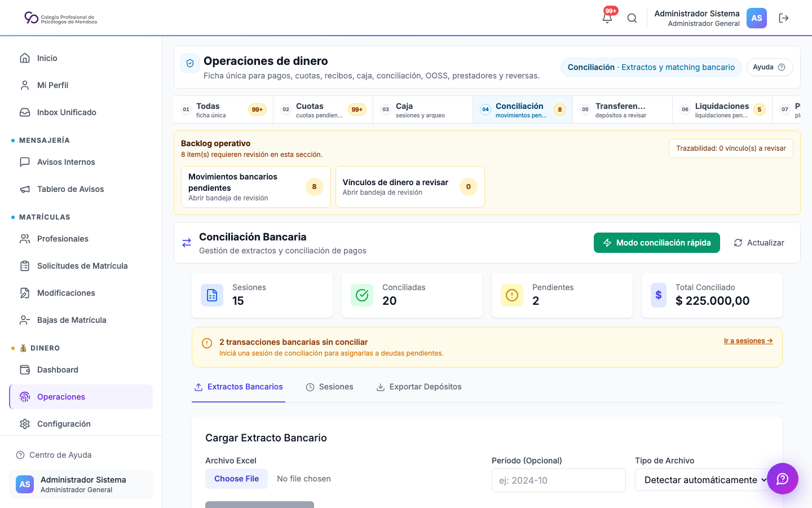Click the Conciliación Extractos y matching bancario pill
Screen dimensions: 812x508
click(651, 67)
